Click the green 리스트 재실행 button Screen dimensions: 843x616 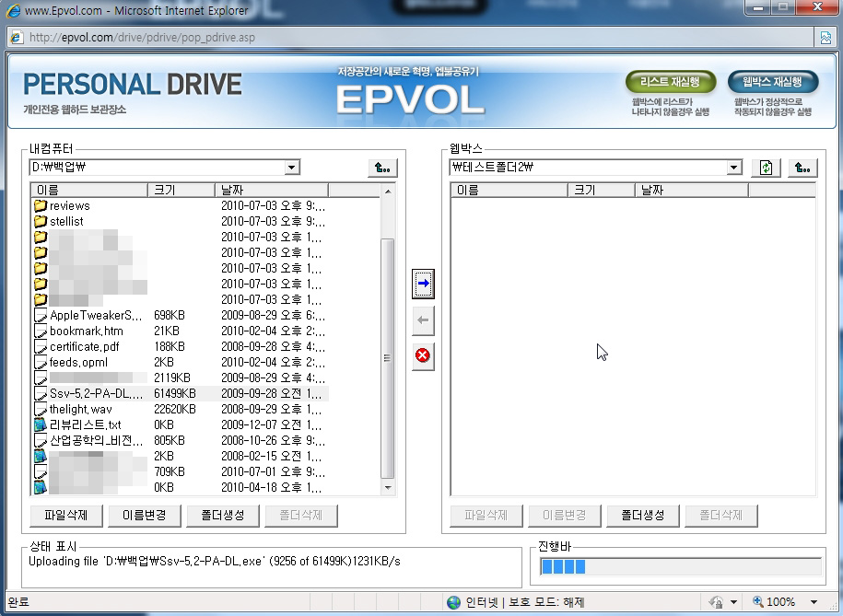tap(671, 82)
